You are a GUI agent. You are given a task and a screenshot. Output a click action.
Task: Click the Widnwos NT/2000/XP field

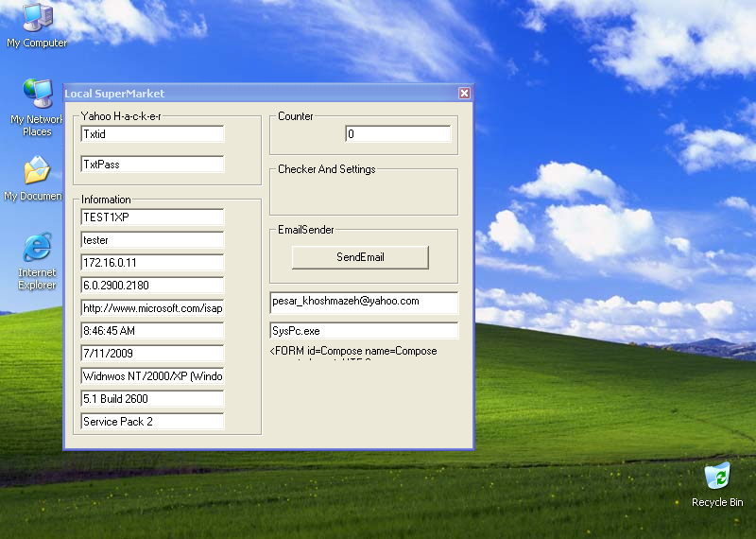(152, 376)
